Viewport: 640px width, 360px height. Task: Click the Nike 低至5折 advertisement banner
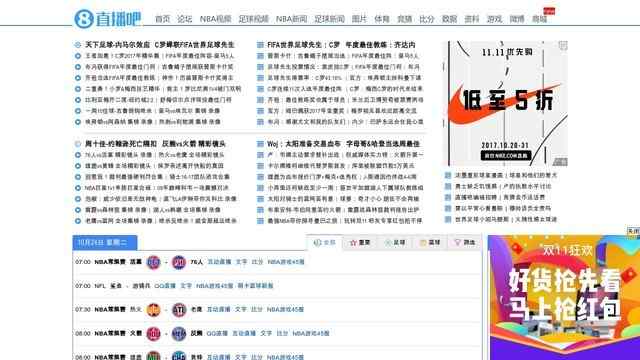[x=506, y=103]
